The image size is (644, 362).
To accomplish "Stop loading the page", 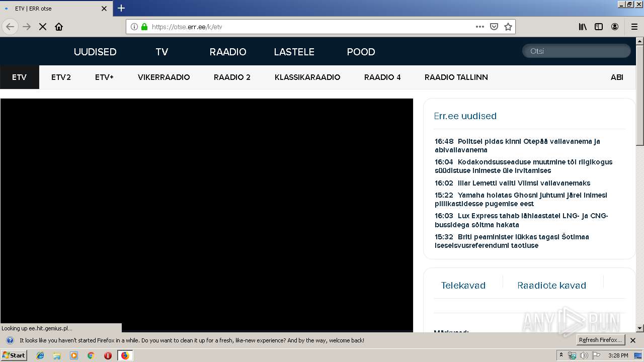I will (43, 27).
